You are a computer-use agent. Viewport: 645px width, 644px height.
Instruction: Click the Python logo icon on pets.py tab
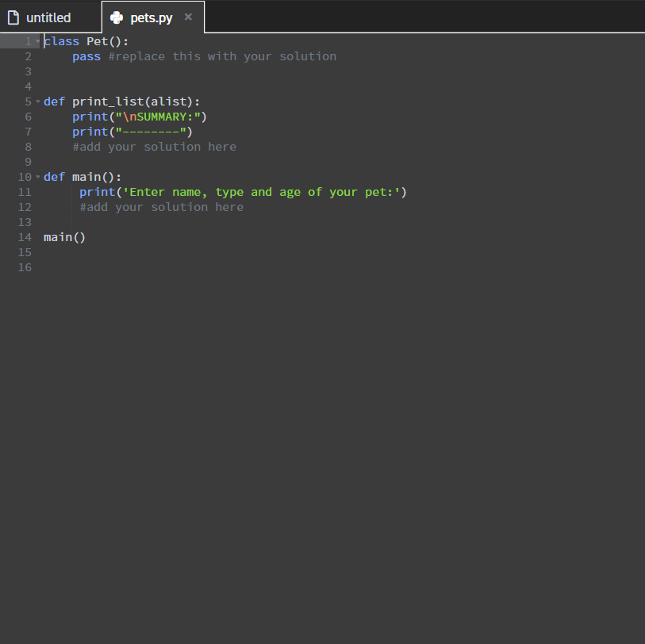click(117, 16)
